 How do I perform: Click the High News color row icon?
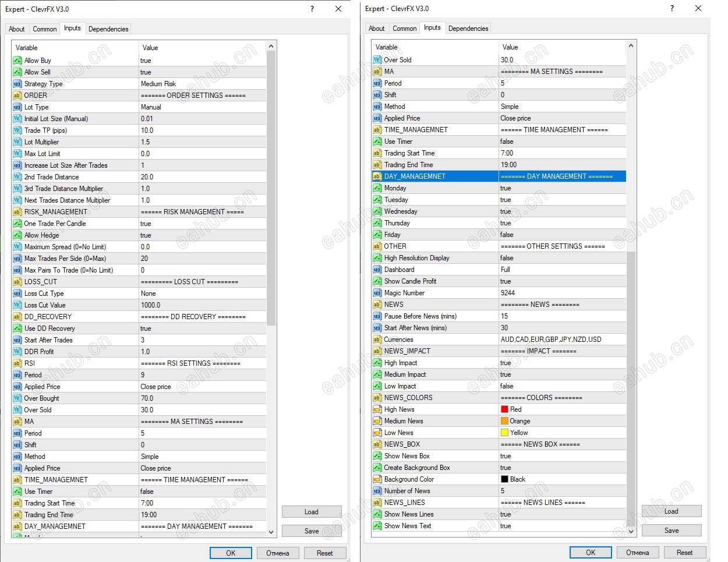tap(377, 409)
